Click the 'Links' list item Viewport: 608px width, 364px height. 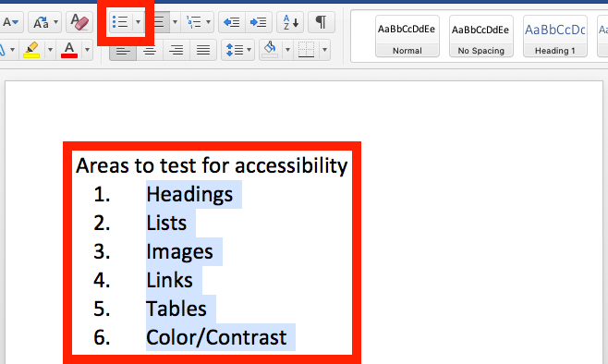(169, 280)
